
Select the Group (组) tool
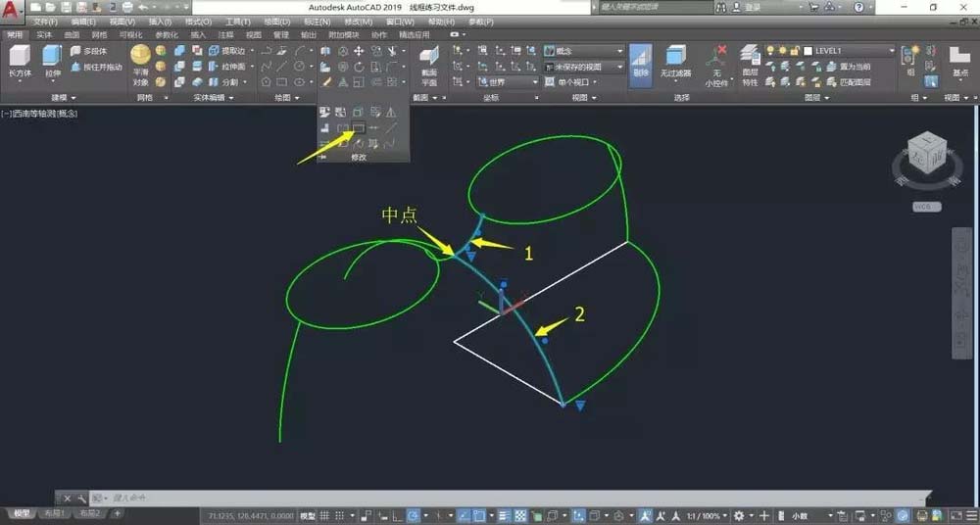pyautogui.click(x=909, y=63)
